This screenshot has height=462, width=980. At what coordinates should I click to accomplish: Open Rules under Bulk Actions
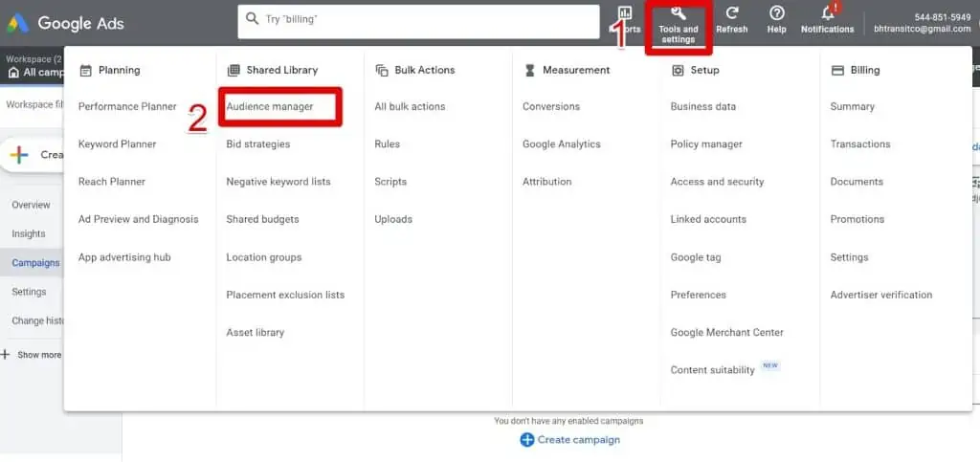coord(387,144)
